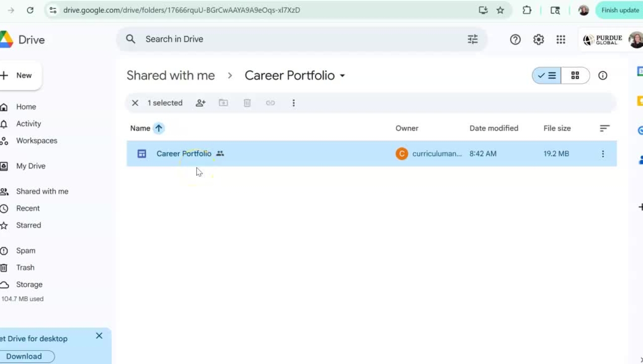Viewport: 643px width, 364px height.
Task: Open the Google Drive logo home link
Action: coord(23,40)
